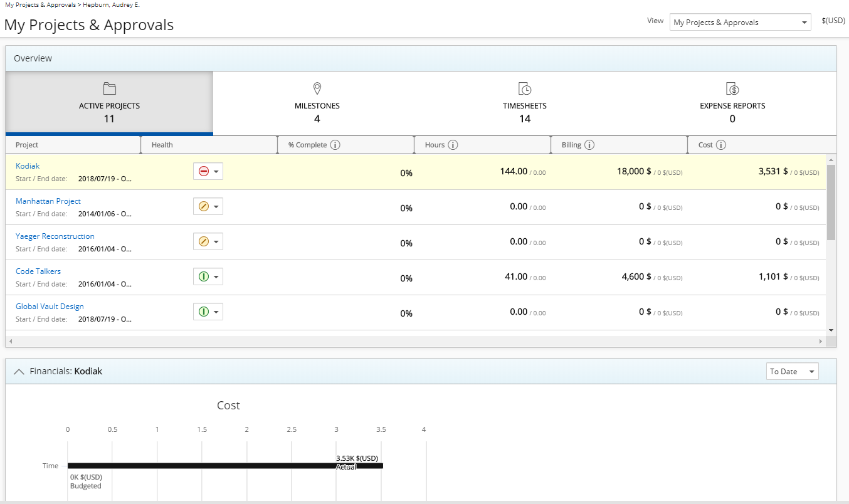This screenshot has height=504, width=849.
Task: Click the red health status icon for Kodiak
Action: [x=203, y=171]
